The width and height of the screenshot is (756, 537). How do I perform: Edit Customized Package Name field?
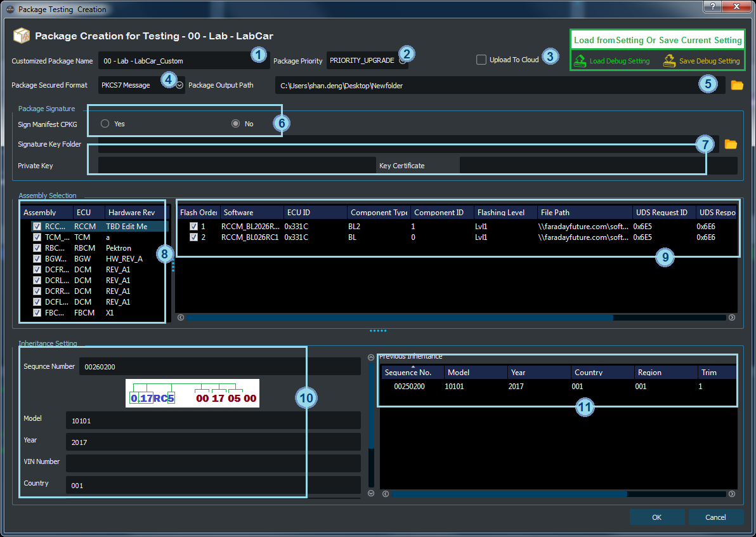tap(184, 61)
